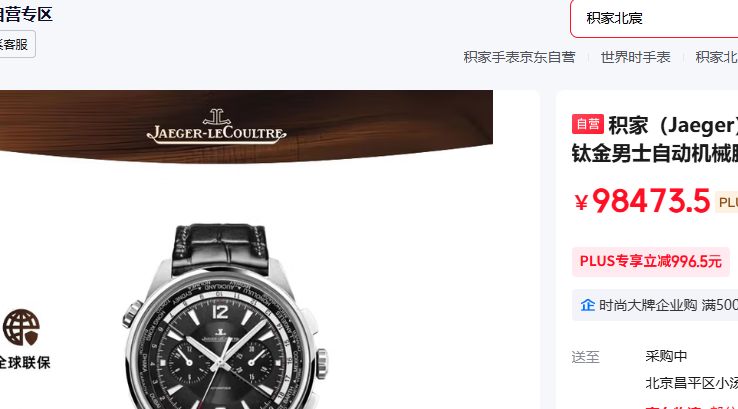Open the 客服 customer service button
This screenshot has height=409, width=738.
coord(16,44)
